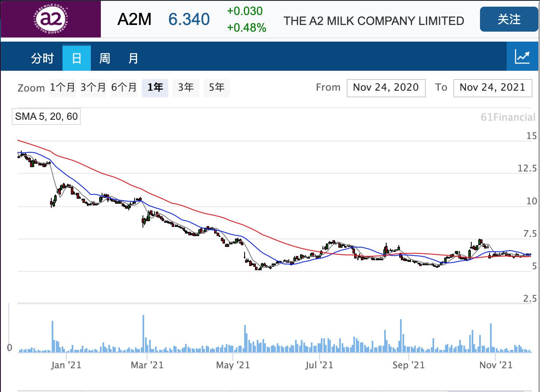The image size is (540, 392).
Task: Click the A2M ticker symbol
Action: coord(134,20)
